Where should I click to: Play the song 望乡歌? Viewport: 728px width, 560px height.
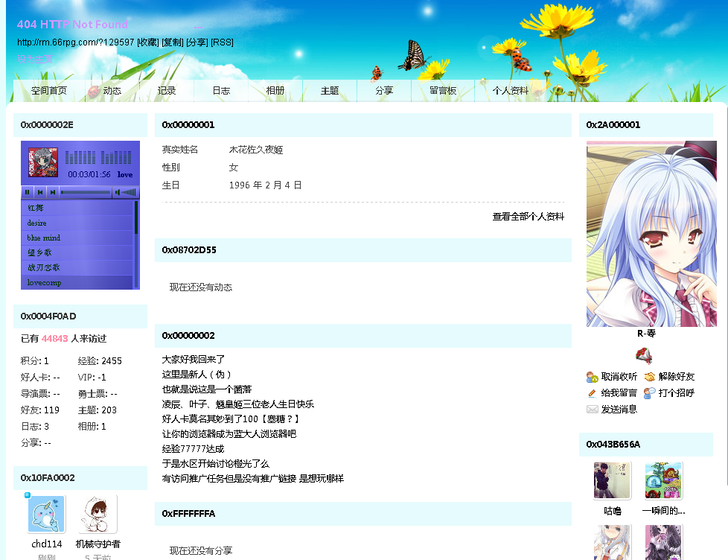point(77,252)
